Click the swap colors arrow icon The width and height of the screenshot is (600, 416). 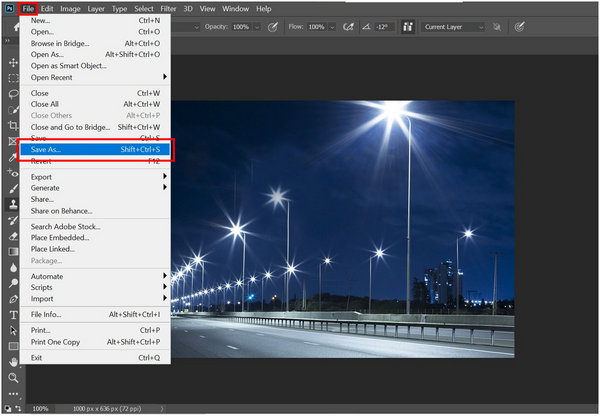click(18, 408)
